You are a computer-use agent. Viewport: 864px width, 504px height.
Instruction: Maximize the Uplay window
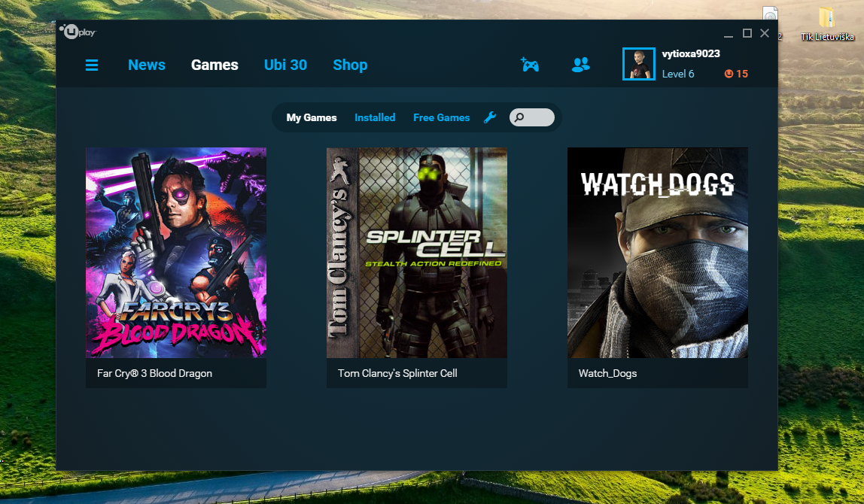tap(747, 34)
